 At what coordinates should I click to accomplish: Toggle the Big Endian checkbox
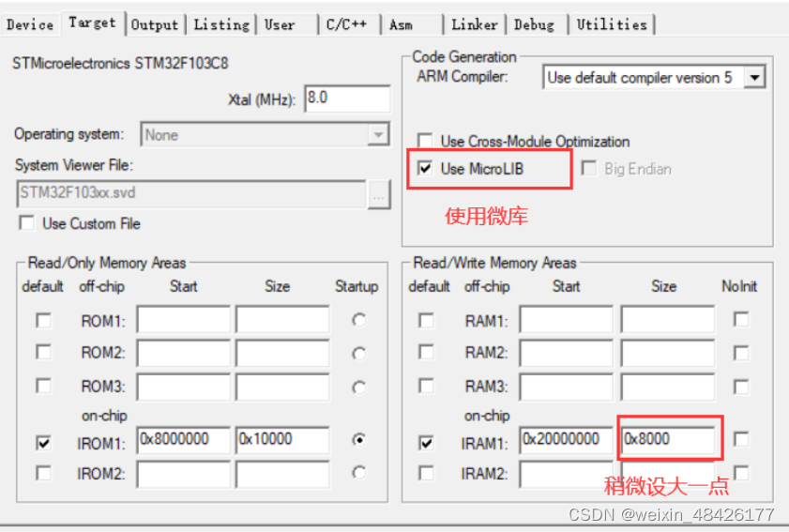click(x=589, y=168)
